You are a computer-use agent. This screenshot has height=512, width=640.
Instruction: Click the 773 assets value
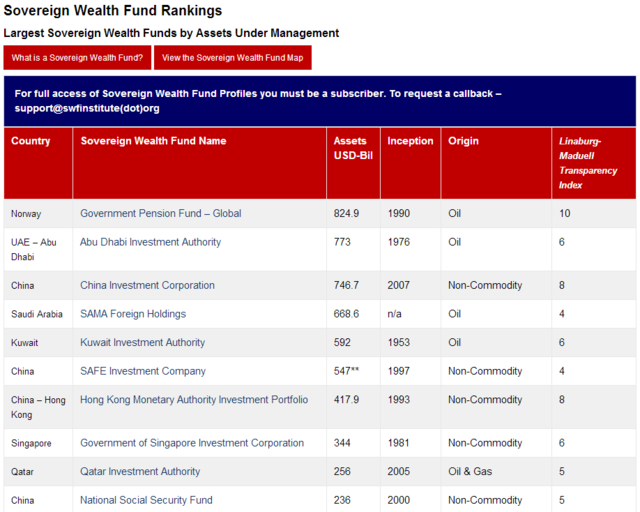[x=342, y=242]
